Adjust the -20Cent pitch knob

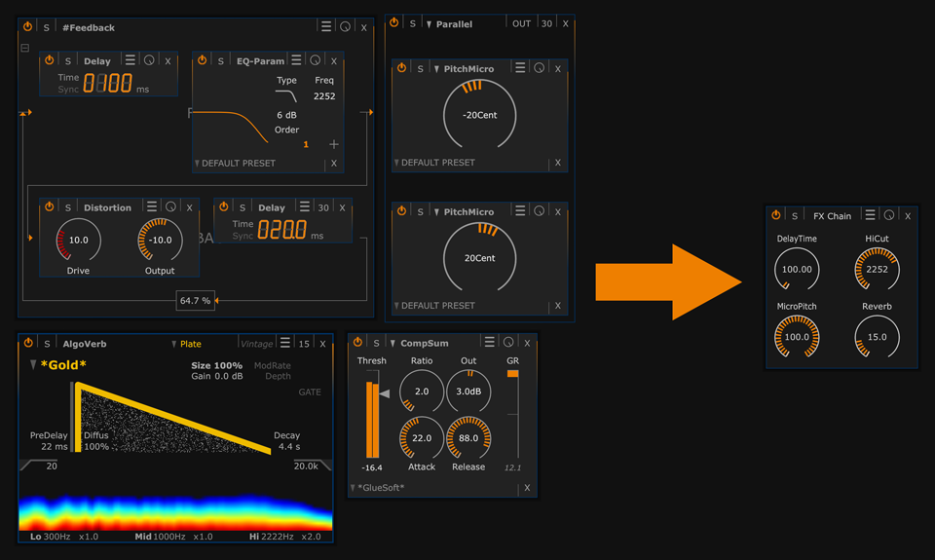tap(479, 115)
